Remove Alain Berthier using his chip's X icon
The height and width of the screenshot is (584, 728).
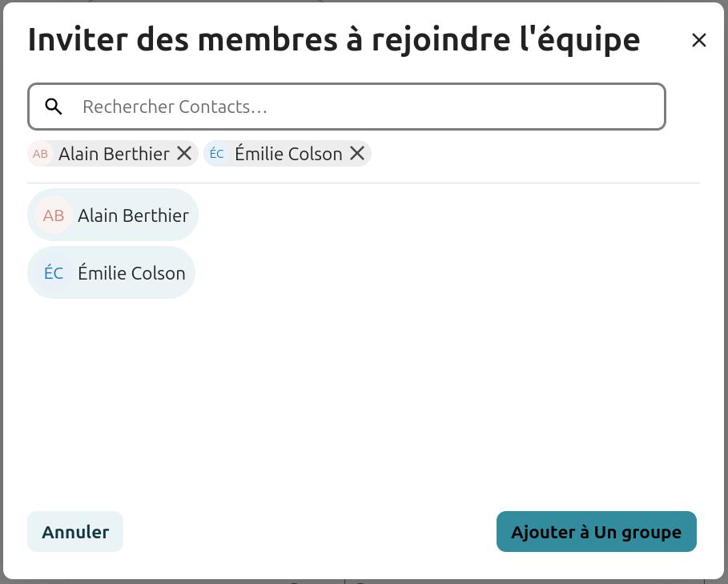click(x=183, y=153)
